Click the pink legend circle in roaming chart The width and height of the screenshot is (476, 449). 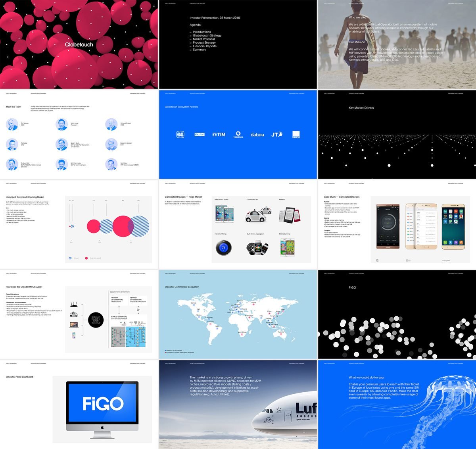(x=86, y=258)
